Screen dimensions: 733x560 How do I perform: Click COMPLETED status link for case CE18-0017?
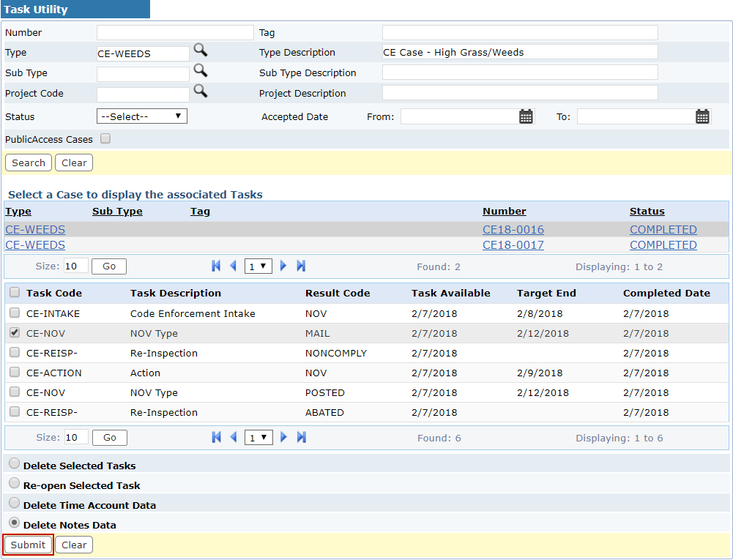click(663, 245)
